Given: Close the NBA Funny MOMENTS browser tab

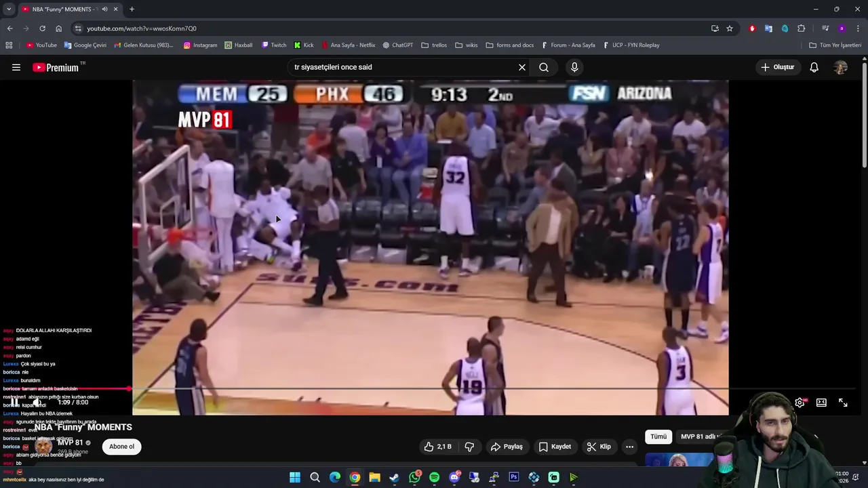Looking at the screenshot, I should [x=115, y=9].
